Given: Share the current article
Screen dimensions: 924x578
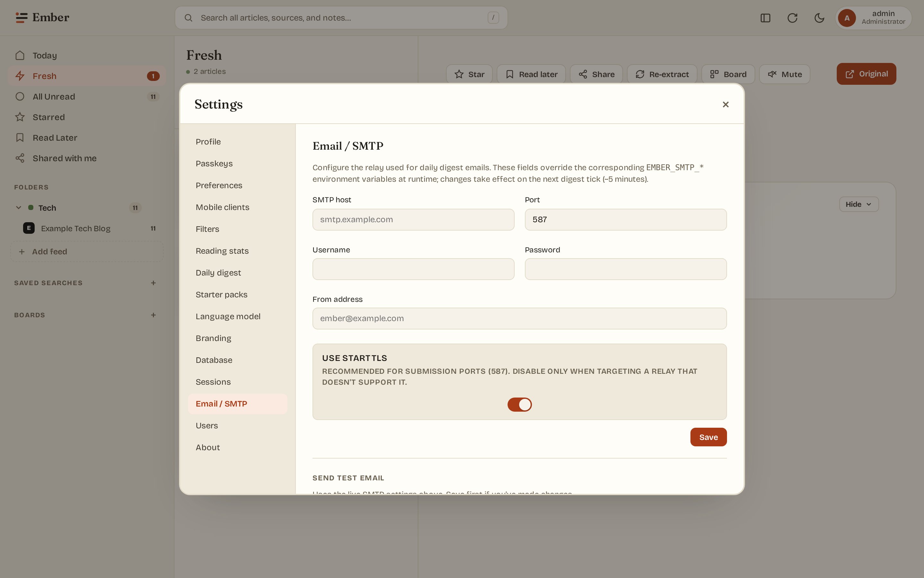Looking at the screenshot, I should (596, 74).
